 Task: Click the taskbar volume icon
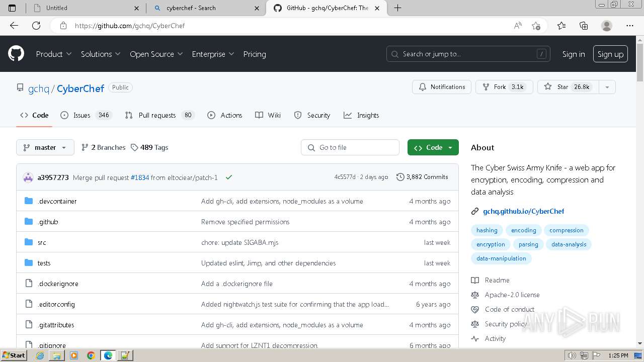(x=572, y=355)
